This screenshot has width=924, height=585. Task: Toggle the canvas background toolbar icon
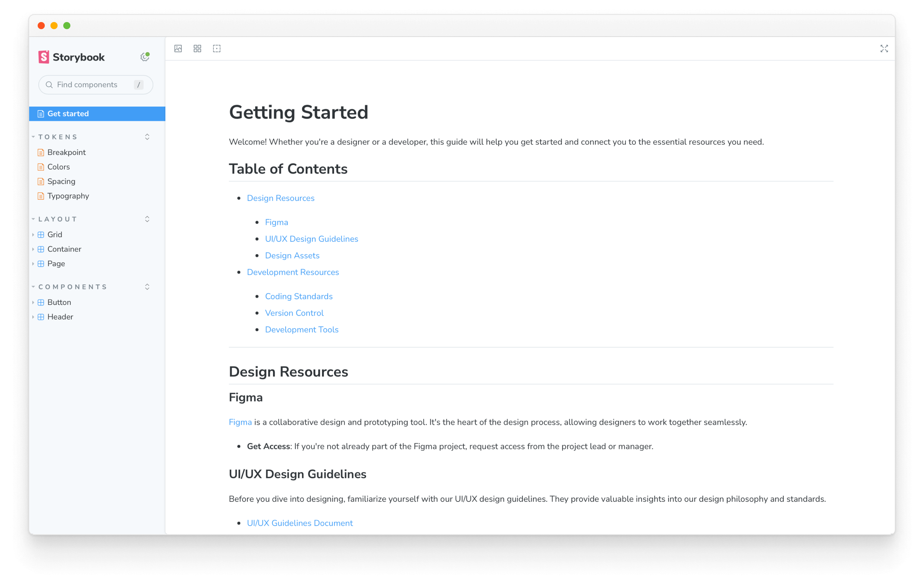[x=178, y=48]
